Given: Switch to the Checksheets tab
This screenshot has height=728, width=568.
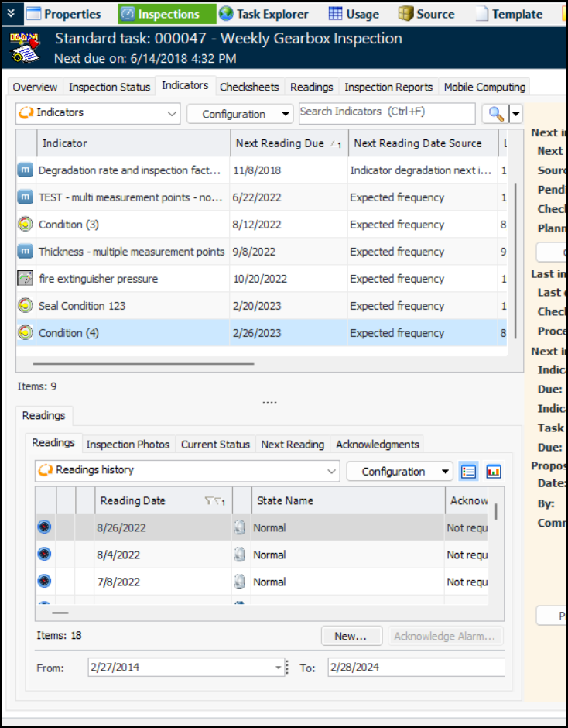Looking at the screenshot, I should (x=244, y=87).
